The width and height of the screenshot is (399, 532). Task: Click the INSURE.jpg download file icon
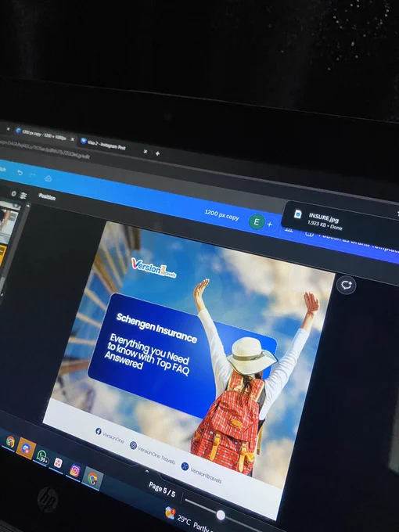pos(297,214)
